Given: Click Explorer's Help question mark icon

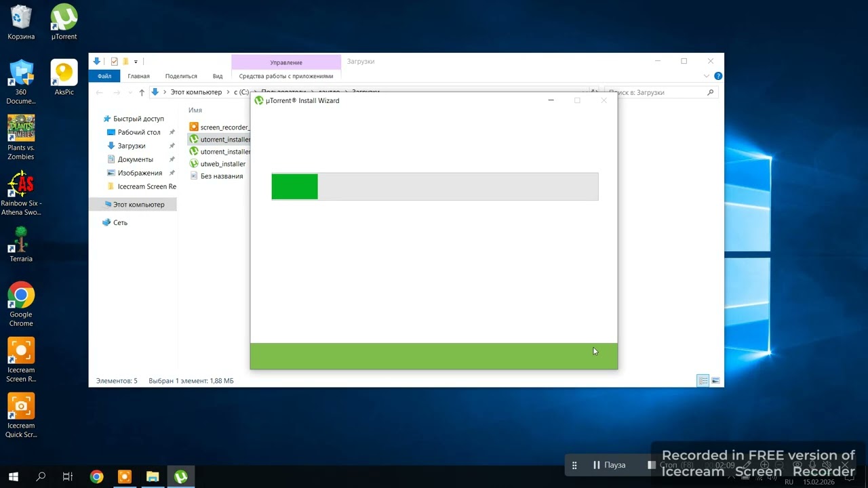Looking at the screenshot, I should click(x=718, y=76).
